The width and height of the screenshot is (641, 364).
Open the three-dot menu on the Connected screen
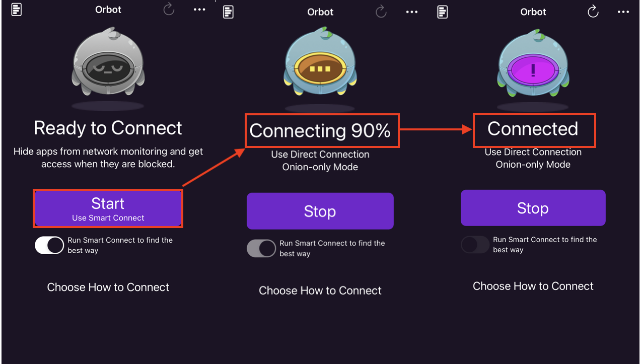pyautogui.click(x=623, y=12)
